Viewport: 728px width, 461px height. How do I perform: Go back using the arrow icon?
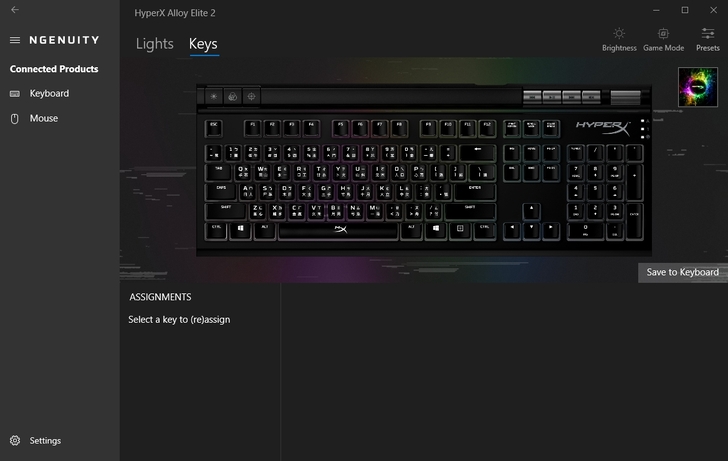(15, 10)
